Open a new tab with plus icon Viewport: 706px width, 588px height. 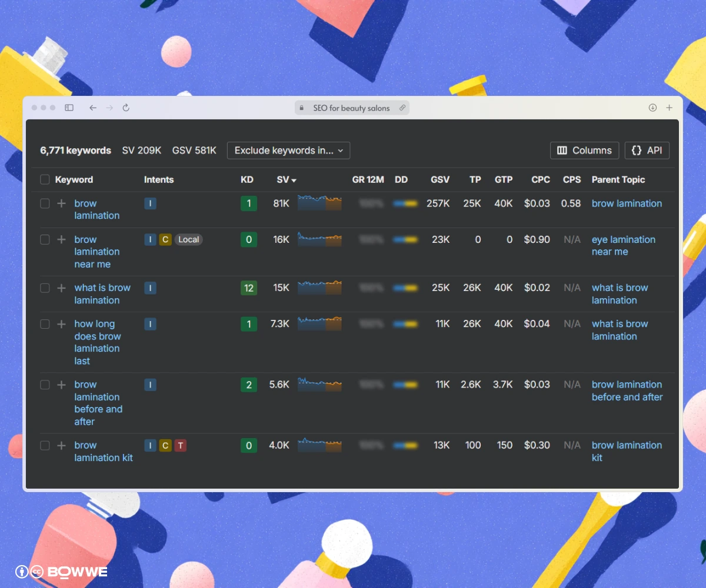669,108
